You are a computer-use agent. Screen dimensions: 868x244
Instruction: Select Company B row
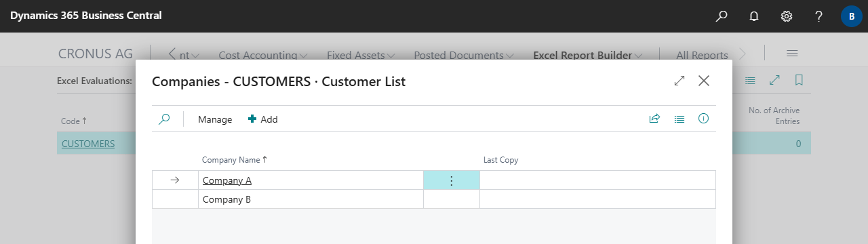click(434, 199)
